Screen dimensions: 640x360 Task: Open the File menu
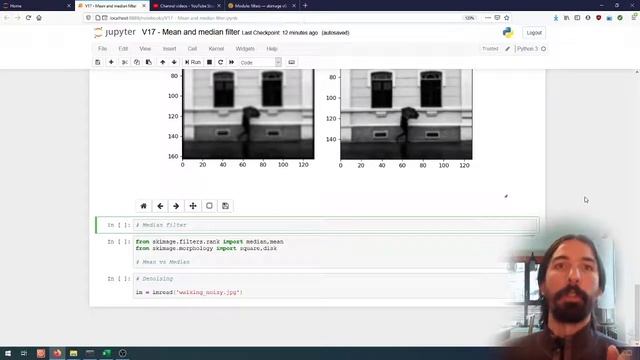102,49
